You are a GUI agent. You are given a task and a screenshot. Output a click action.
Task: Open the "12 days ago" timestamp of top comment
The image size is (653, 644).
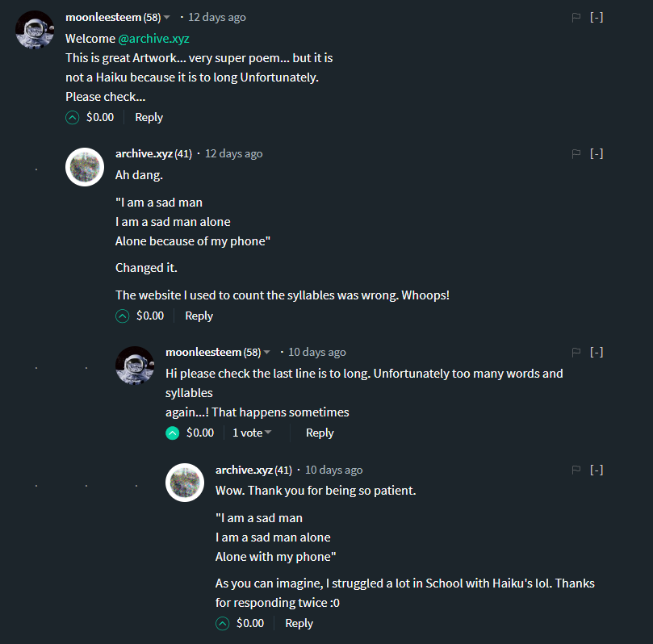[x=217, y=18]
